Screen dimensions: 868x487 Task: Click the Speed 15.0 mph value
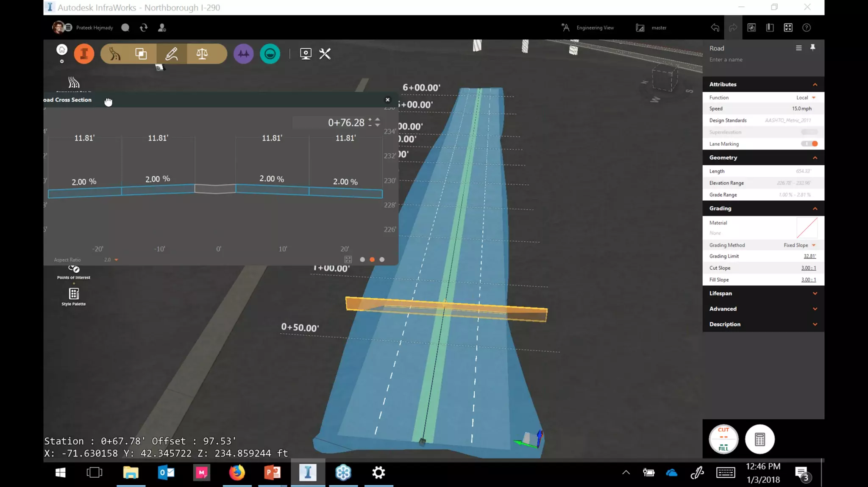[801, 108]
